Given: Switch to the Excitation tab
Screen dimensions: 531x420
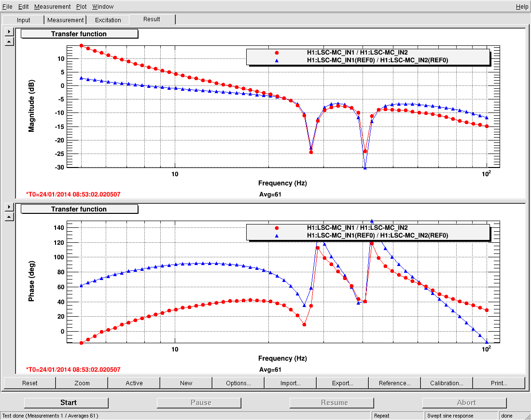Looking at the screenshot, I should 108,20.
